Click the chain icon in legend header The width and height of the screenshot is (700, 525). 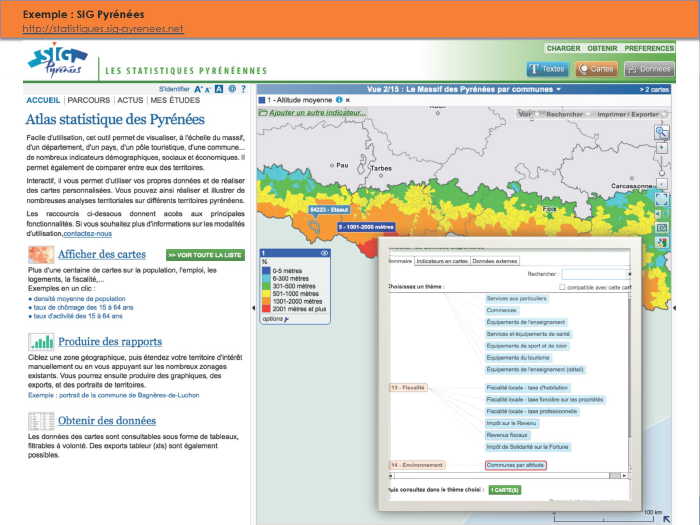click(x=325, y=253)
